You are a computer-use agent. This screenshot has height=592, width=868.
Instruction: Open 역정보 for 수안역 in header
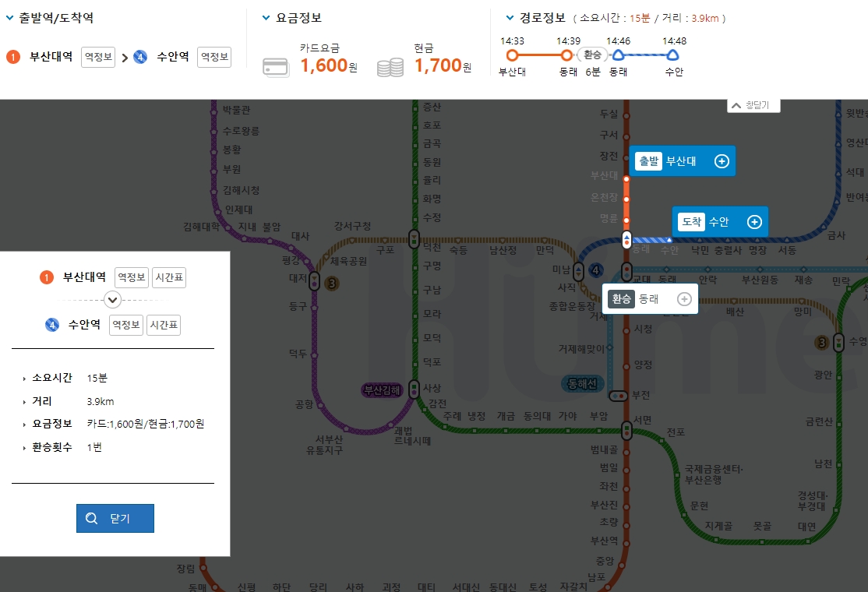coord(214,57)
